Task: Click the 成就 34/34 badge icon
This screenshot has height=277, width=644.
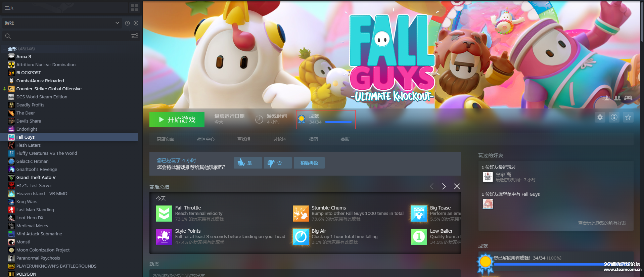Action: [x=302, y=119]
